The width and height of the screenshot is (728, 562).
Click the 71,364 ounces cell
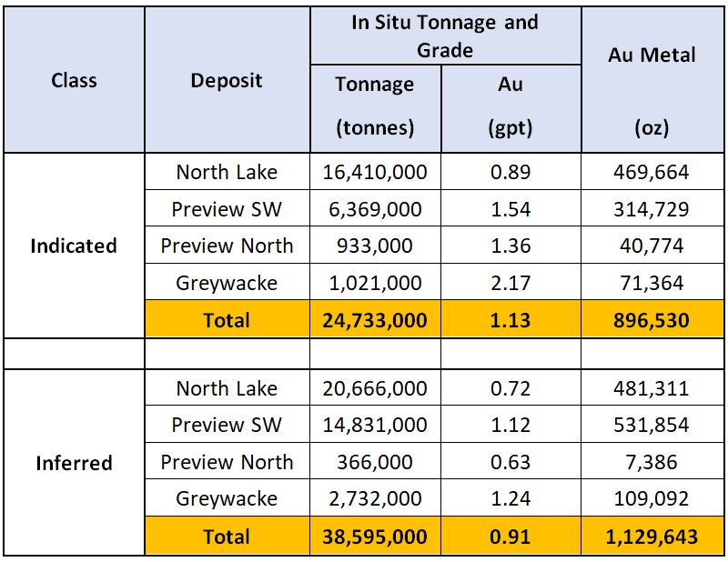click(x=652, y=283)
